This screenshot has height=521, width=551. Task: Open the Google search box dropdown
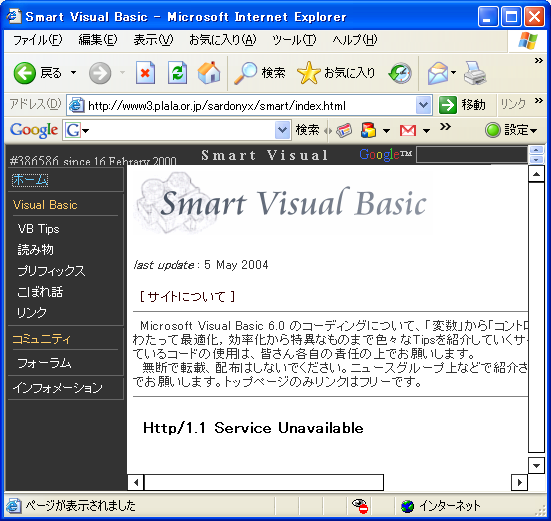[283, 130]
